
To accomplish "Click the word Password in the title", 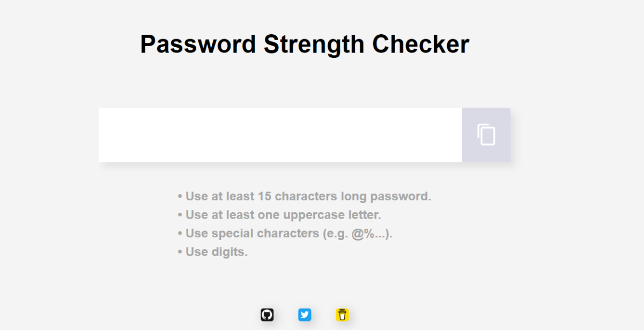I will pyautogui.click(x=198, y=44).
